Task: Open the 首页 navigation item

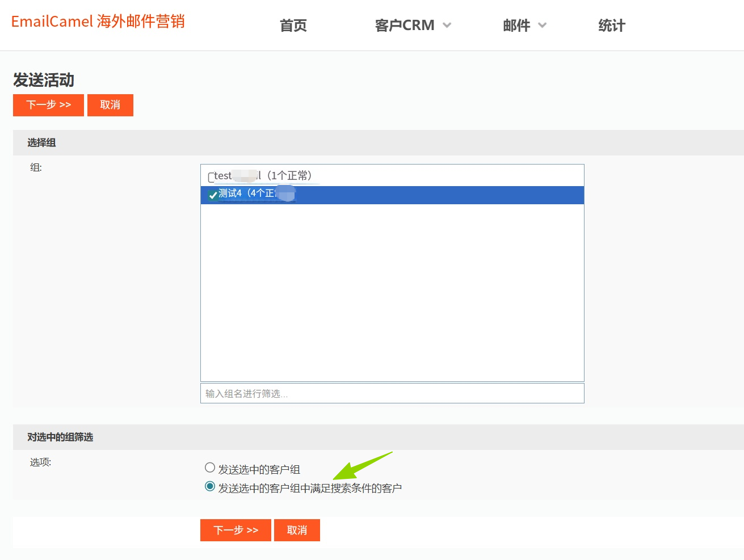Action: pos(293,25)
